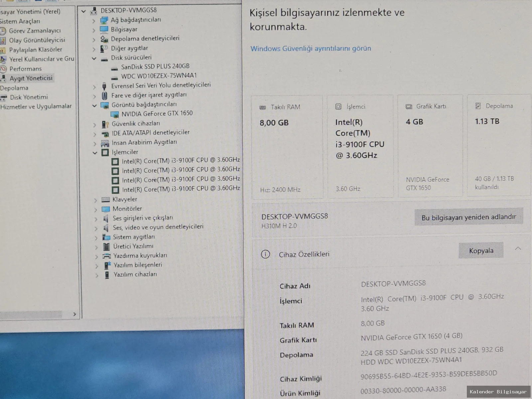Select Sistem Araçları in the left tree
This screenshot has height=399, width=532.
(x=20, y=21)
